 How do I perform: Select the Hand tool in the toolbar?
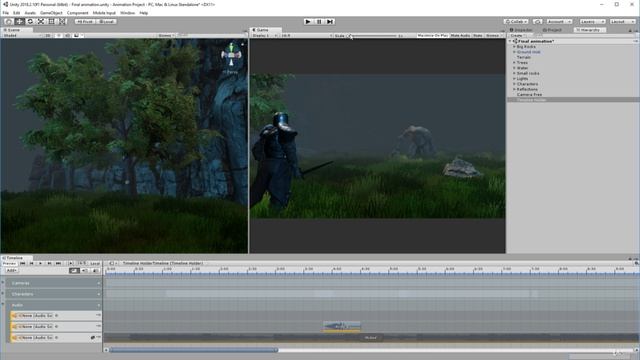(x=9, y=21)
